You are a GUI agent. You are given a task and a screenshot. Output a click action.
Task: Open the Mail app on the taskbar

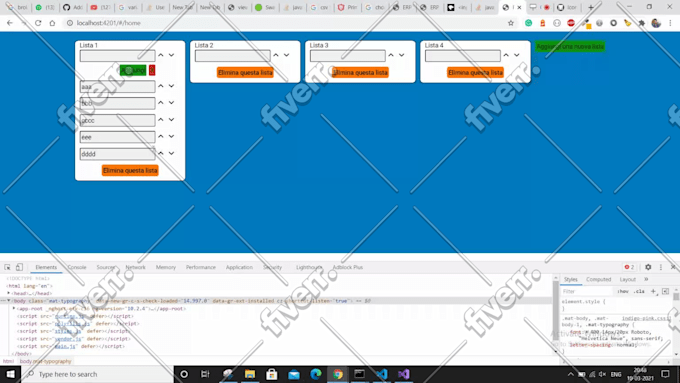click(x=294, y=374)
